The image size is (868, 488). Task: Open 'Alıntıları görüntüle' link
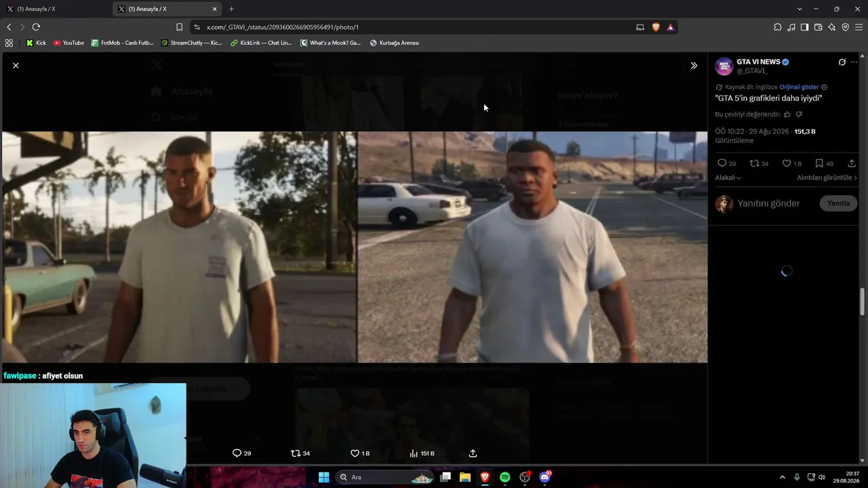coord(827,178)
